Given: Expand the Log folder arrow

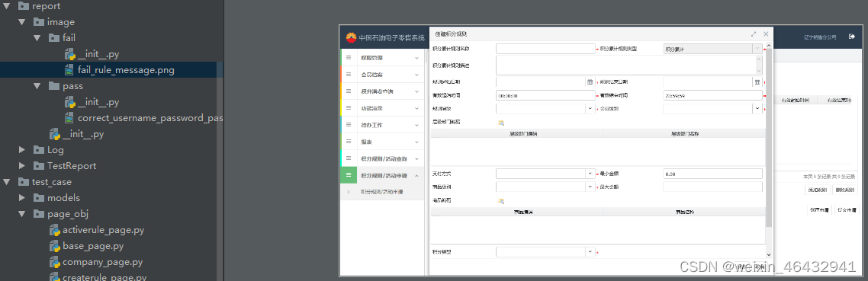Looking at the screenshot, I should (22, 150).
